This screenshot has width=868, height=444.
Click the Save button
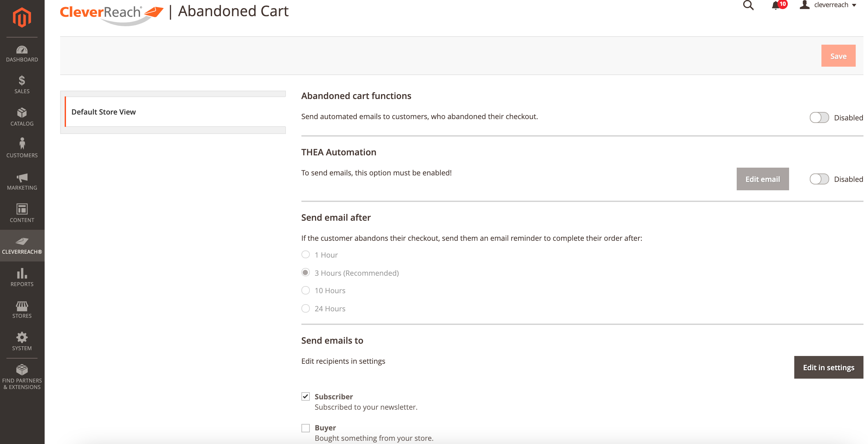[838, 56]
